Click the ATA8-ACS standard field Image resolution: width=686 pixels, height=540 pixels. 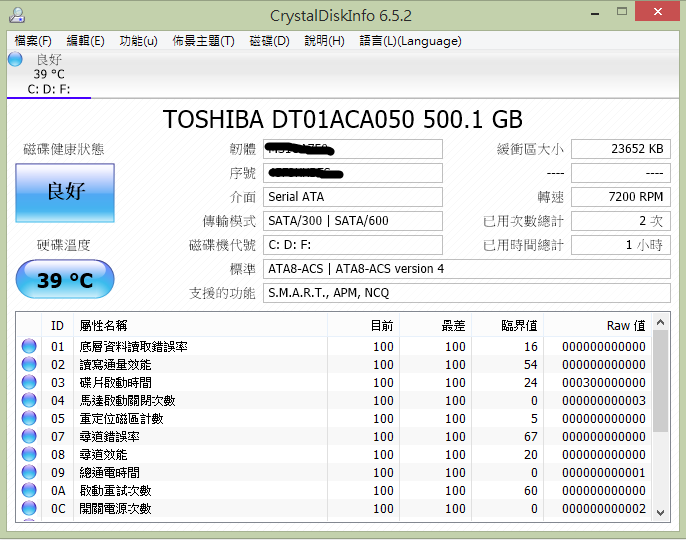467,269
